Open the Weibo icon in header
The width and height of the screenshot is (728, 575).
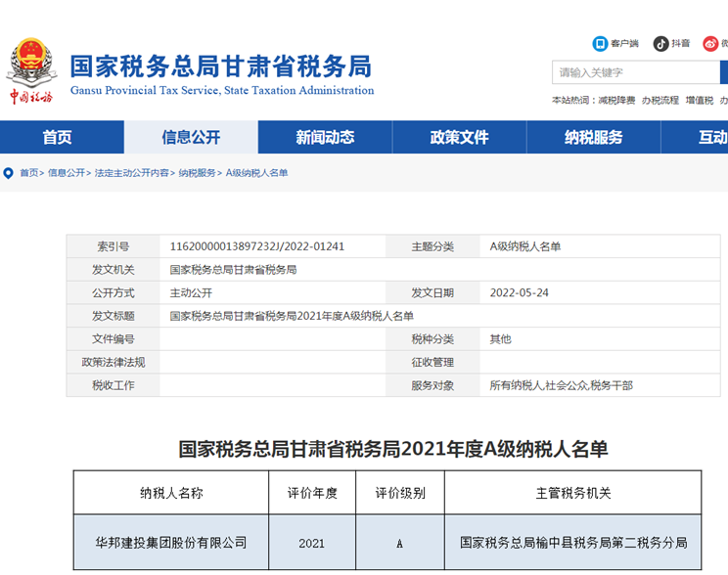coord(723,43)
